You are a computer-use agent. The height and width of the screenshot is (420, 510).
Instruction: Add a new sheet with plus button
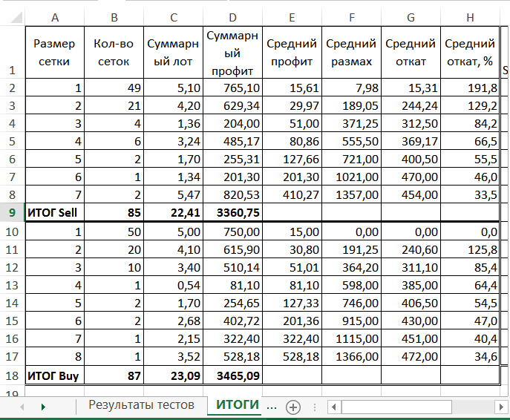tap(292, 407)
